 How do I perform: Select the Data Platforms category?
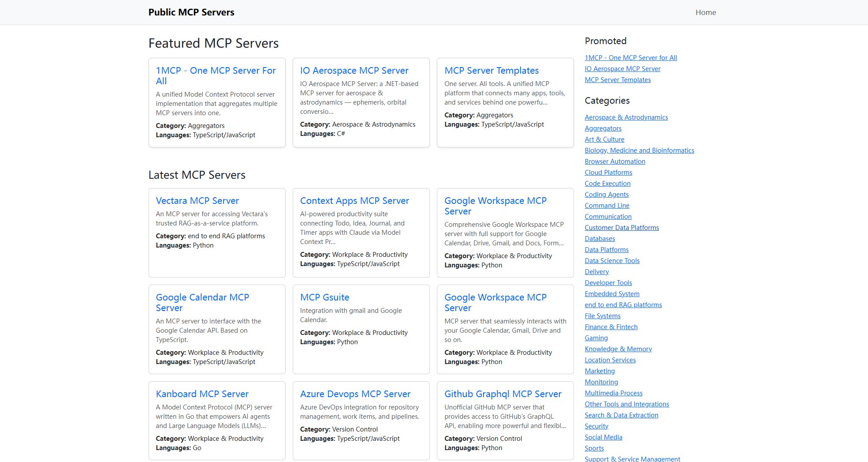click(607, 250)
